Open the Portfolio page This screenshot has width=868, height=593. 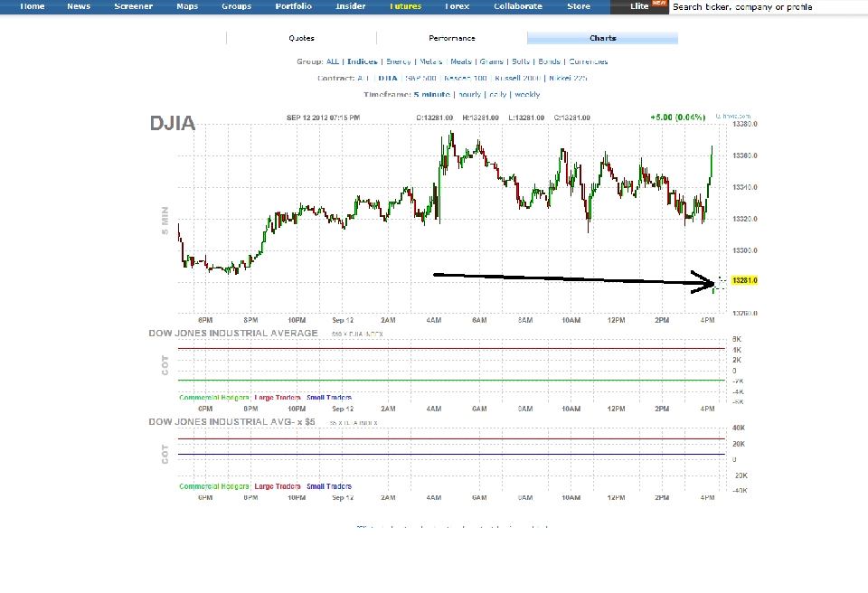tap(293, 6)
